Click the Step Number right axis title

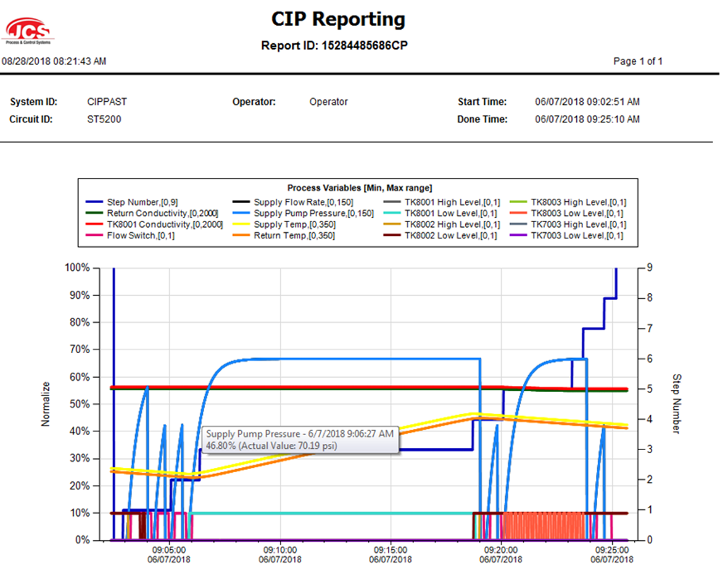pyautogui.click(x=676, y=404)
